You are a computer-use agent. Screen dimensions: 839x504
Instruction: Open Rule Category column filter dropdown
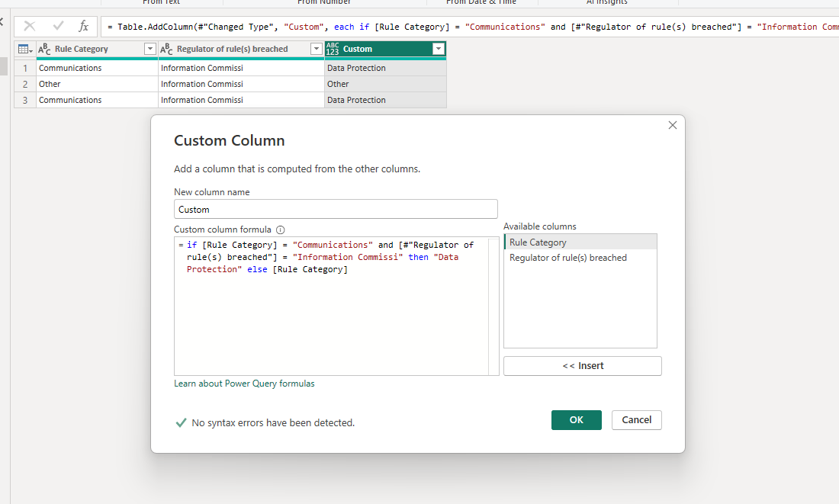coord(150,50)
